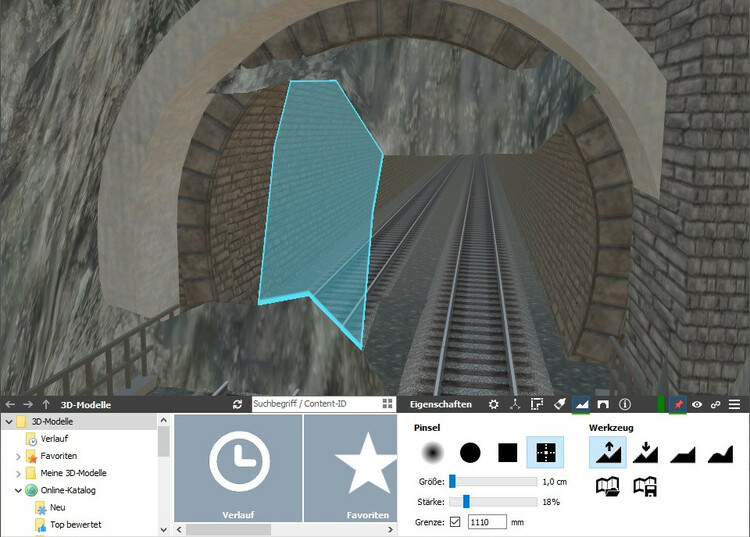Click the Grenze value field showing 1110
This screenshot has height=537, width=750.
click(x=487, y=522)
